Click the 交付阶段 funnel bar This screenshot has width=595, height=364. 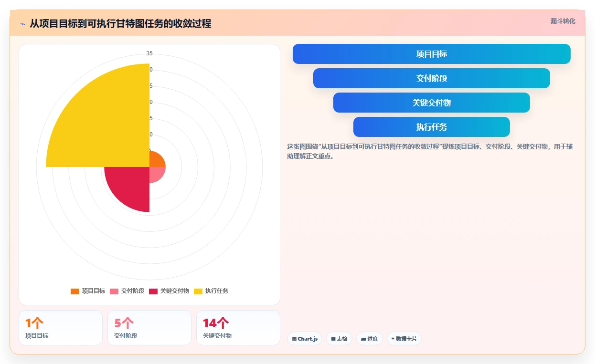click(x=432, y=78)
